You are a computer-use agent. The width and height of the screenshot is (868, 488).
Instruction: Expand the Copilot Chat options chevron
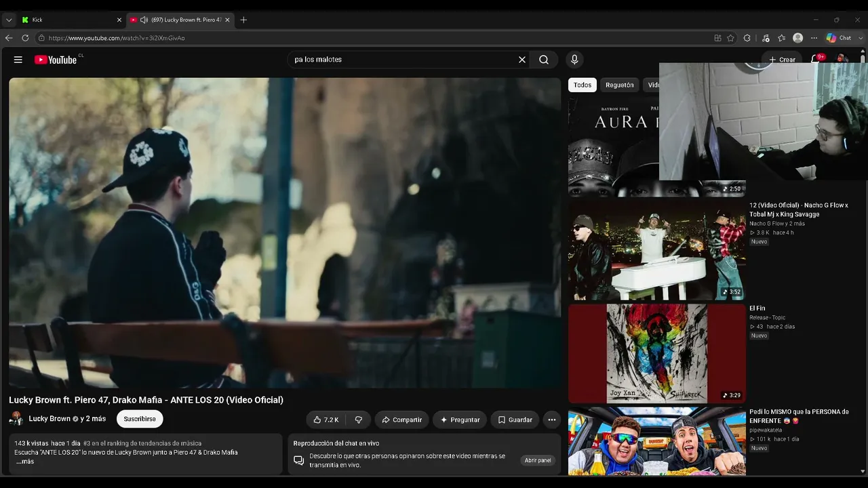[859, 38]
